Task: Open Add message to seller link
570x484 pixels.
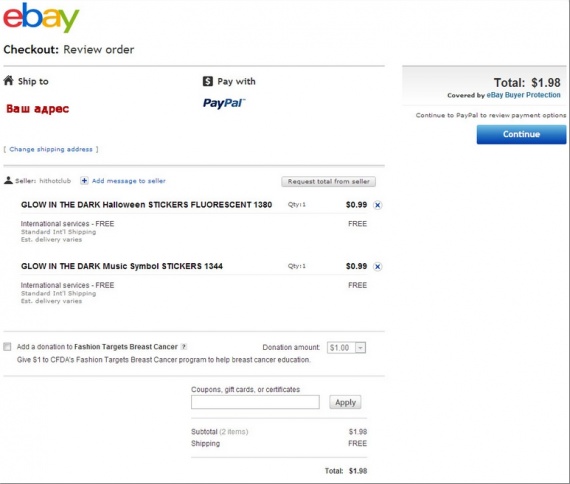Action: click(x=129, y=181)
